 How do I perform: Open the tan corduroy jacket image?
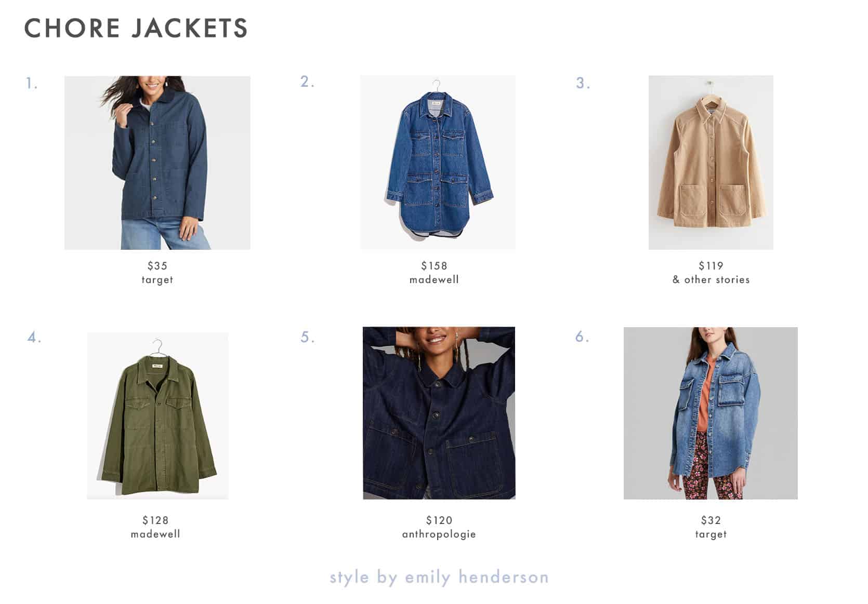click(x=711, y=163)
